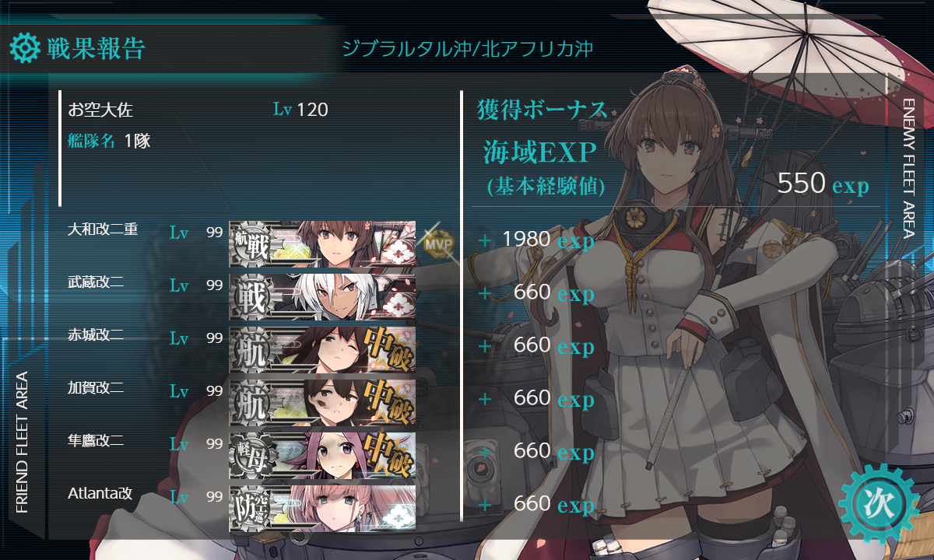Click the FRIEND FLEET AREA side label
Image resolution: width=934 pixels, height=560 pixels.
(23, 443)
